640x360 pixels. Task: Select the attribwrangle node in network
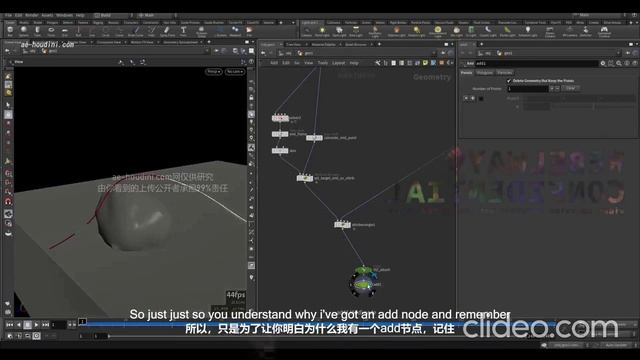point(342,224)
